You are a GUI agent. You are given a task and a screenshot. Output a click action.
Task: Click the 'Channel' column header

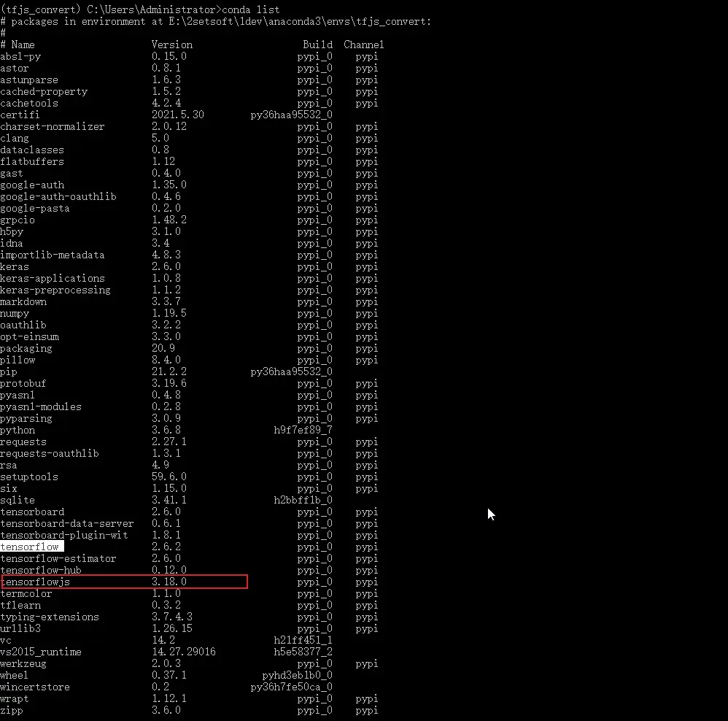363,45
